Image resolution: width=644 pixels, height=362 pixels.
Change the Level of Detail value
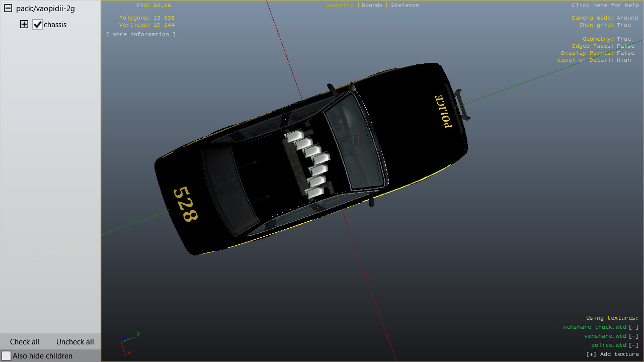tap(623, 60)
